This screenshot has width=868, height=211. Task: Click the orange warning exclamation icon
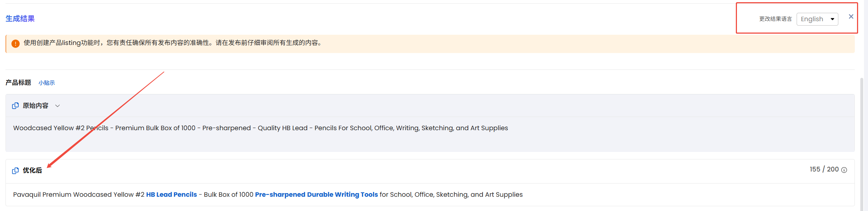15,44
